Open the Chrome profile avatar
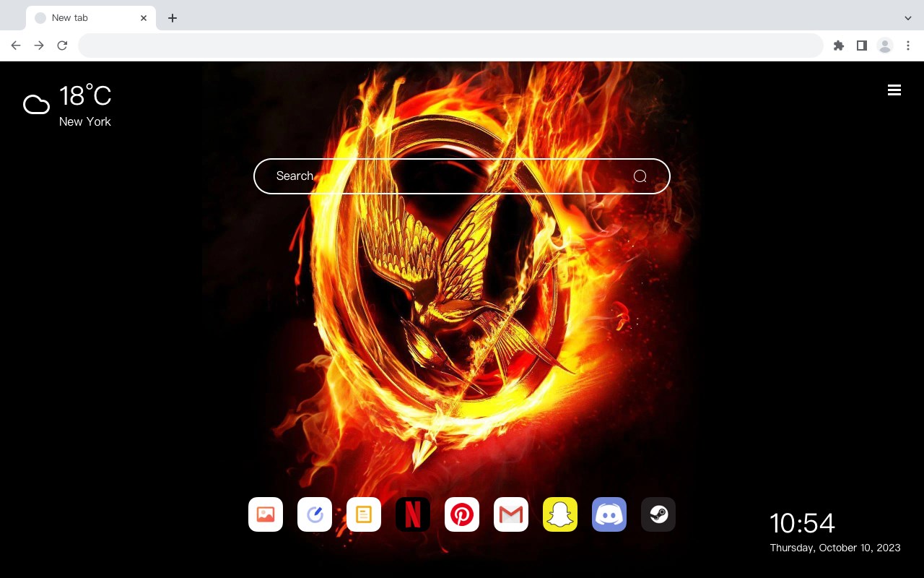Screen dimensions: 924x578 885,46
